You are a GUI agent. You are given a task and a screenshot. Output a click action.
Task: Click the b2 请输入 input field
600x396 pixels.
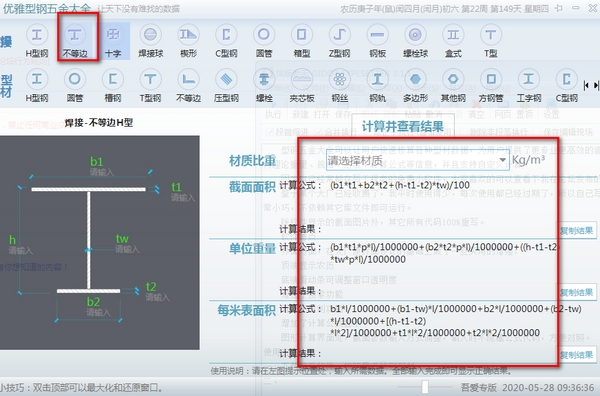(98, 313)
